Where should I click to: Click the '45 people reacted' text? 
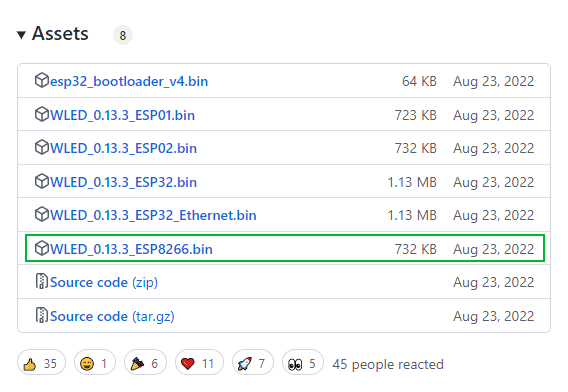pyautogui.click(x=388, y=364)
